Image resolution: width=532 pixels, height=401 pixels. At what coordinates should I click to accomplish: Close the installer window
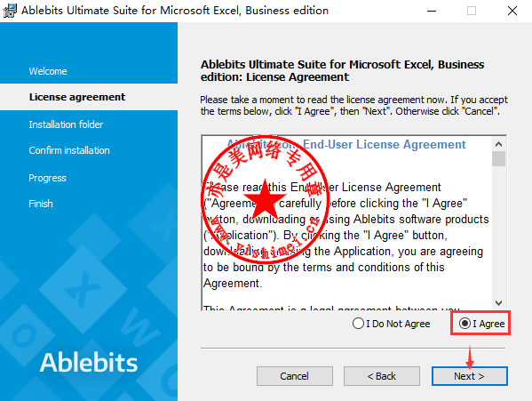click(512, 11)
